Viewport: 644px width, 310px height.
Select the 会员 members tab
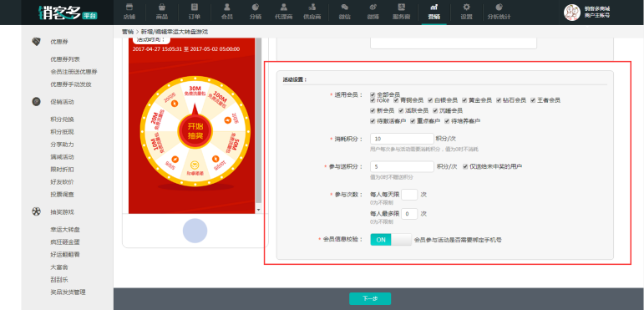(226, 12)
